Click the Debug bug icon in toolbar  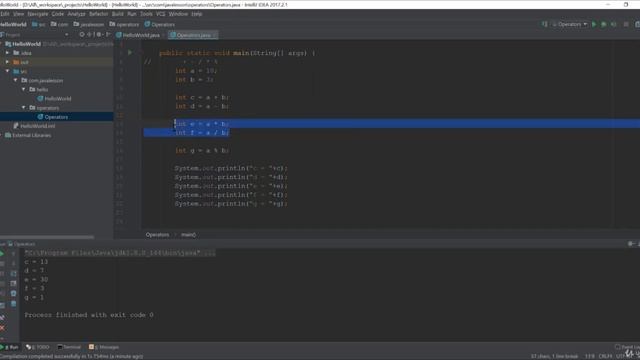tap(604, 24)
